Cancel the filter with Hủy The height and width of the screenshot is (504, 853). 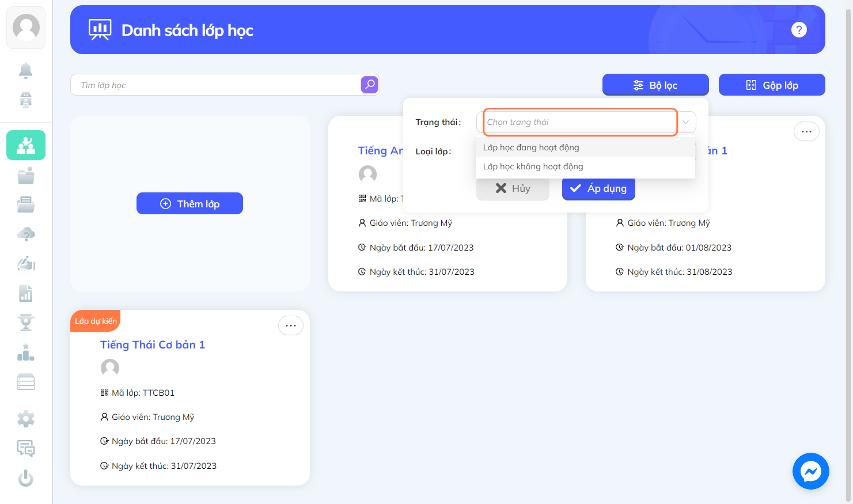(x=513, y=188)
